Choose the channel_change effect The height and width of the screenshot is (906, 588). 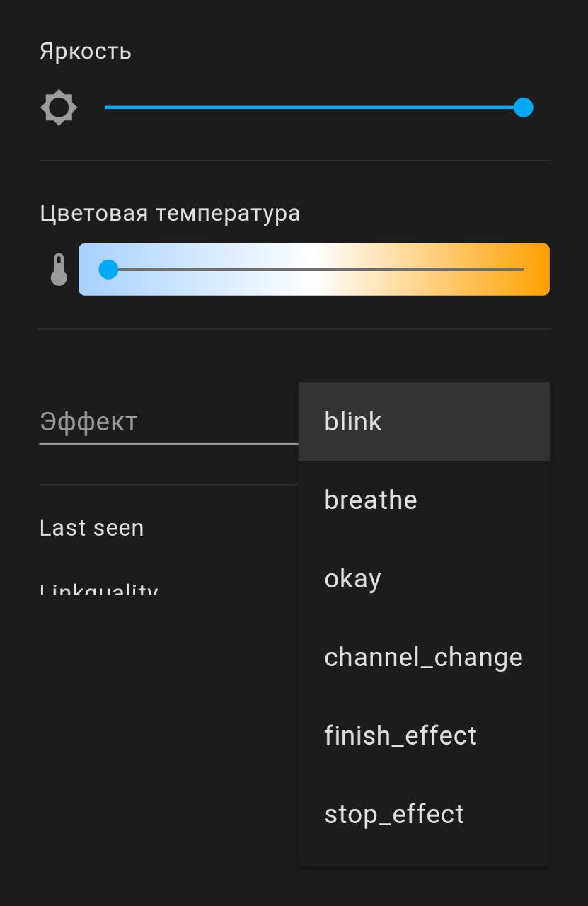pos(423,658)
